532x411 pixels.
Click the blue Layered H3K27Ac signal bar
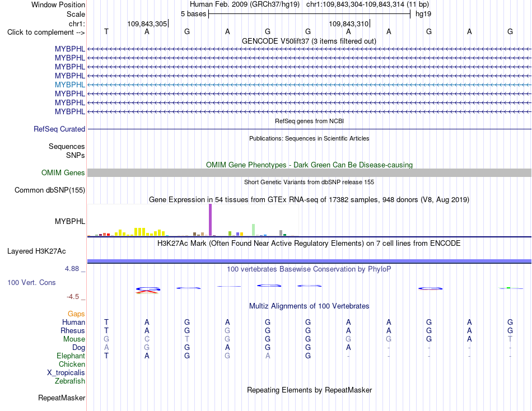click(x=309, y=261)
